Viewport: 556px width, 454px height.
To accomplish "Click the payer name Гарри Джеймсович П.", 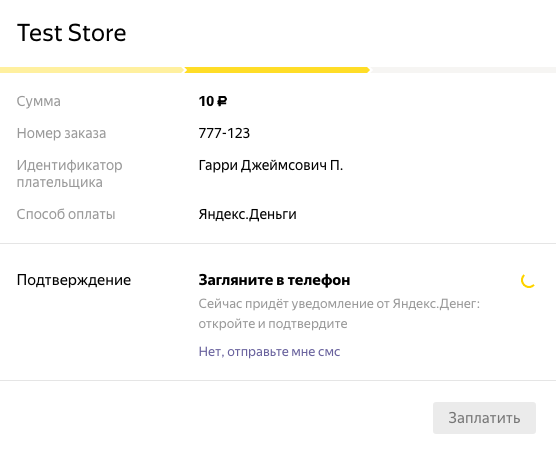I will 271,165.
